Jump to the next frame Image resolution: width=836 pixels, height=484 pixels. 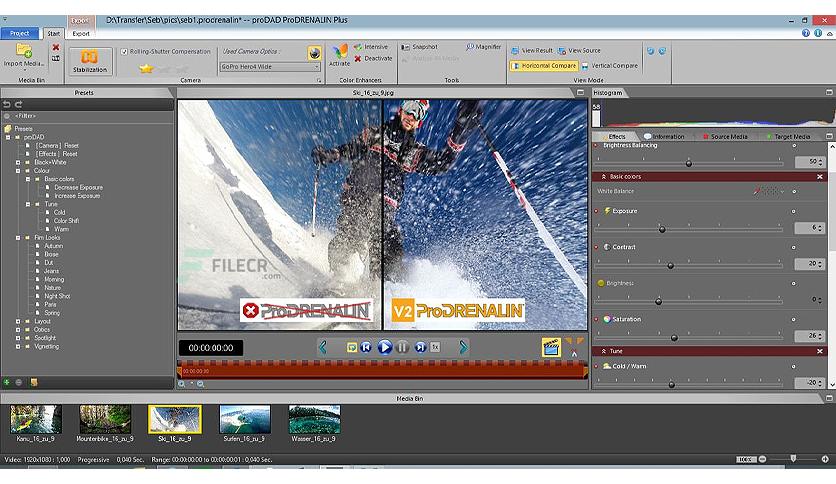(420, 347)
